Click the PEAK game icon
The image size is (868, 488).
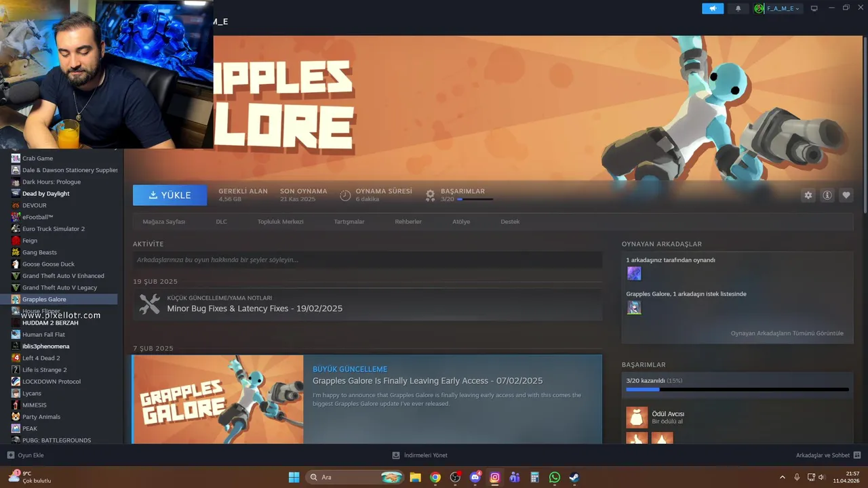pyautogui.click(x=16, y=428)
